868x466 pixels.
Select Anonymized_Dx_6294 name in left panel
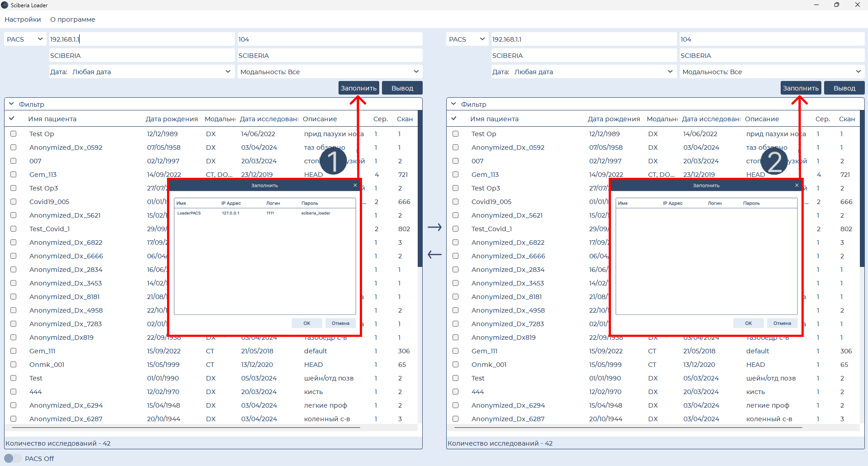66,405
